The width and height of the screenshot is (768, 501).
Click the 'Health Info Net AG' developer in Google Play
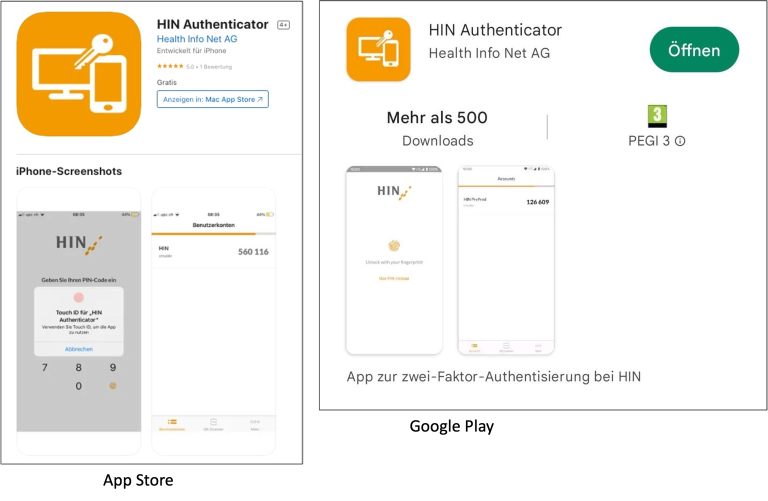(x=489, y=53)
